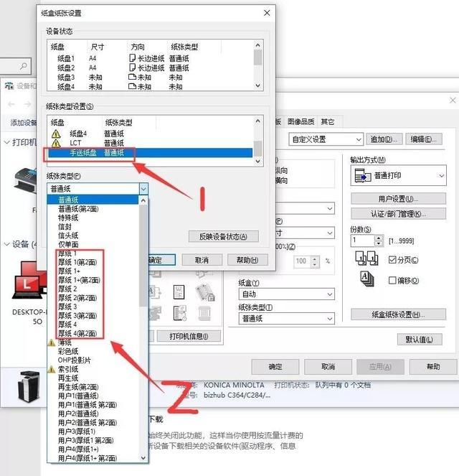Choose OHP投影片 option
The width and height of the screenshot is (459, 476).
click(75, 360)
